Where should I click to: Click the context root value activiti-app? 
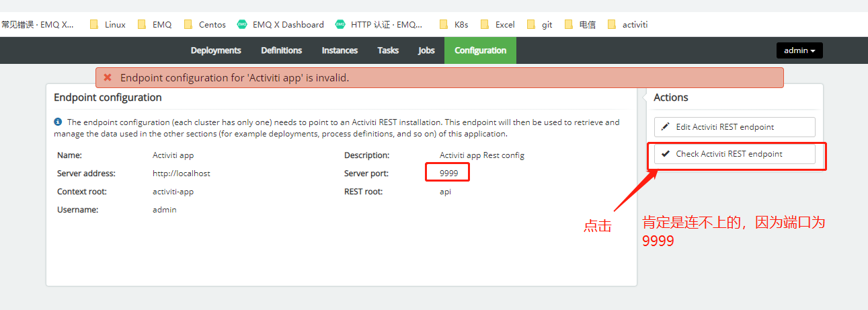point(173,192)
